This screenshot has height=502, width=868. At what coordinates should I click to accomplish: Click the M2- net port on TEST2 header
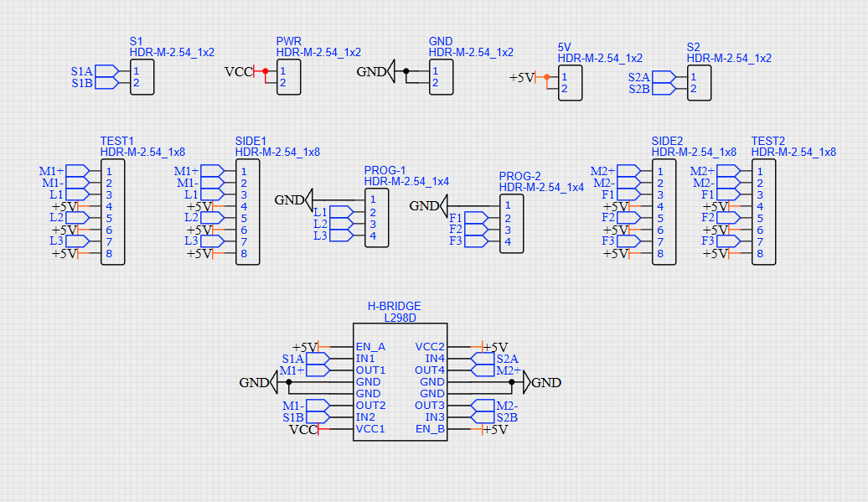(716, 183)
